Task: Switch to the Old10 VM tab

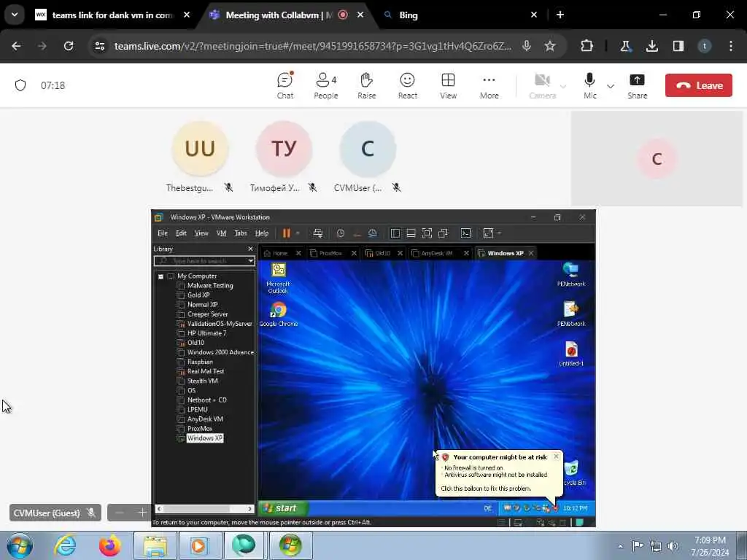Action: coord(382,253)
